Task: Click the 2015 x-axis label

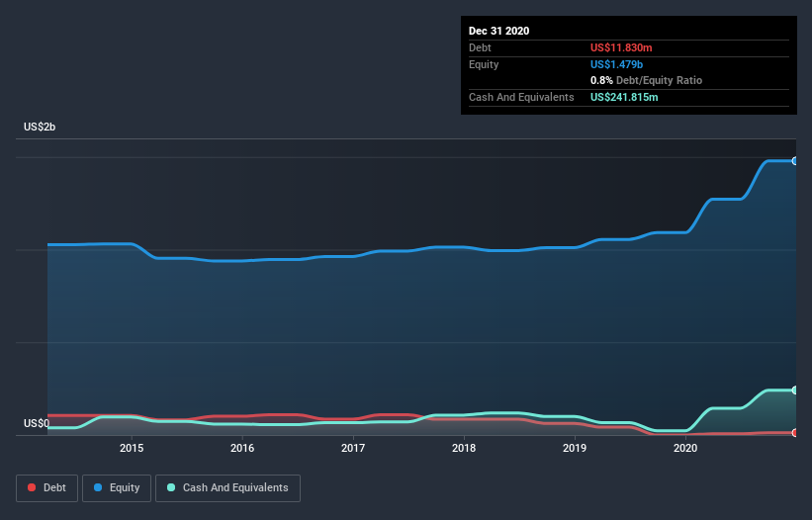Action: click(x=132, y=448)
